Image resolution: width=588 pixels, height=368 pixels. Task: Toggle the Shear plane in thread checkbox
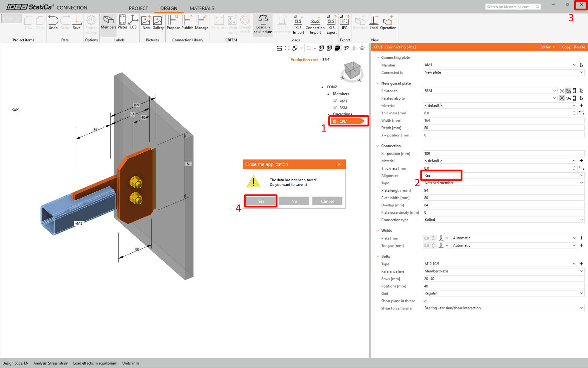425,301
